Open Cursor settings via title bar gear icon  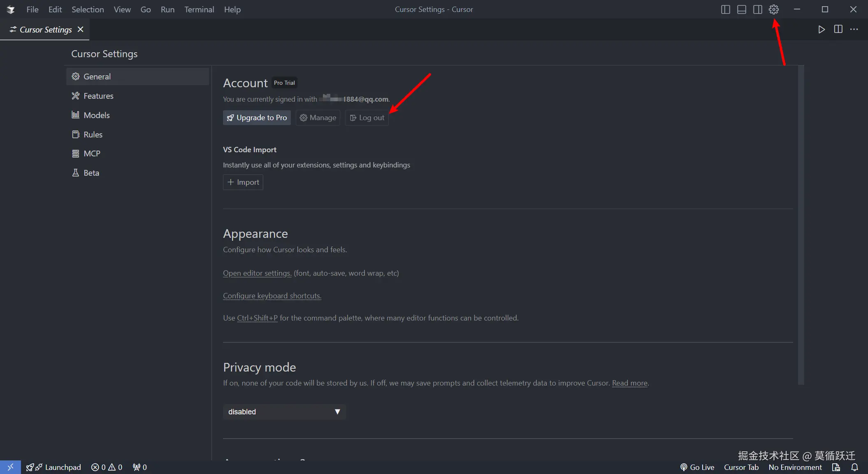773,9
